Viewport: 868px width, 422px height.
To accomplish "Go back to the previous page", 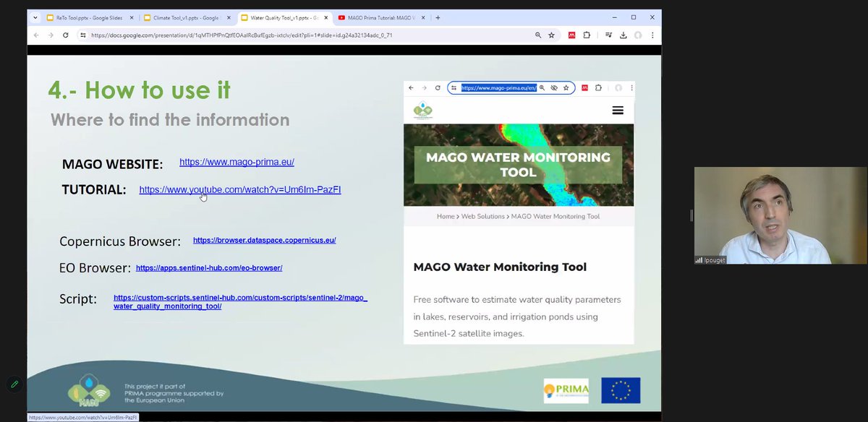I will point(36,35).
